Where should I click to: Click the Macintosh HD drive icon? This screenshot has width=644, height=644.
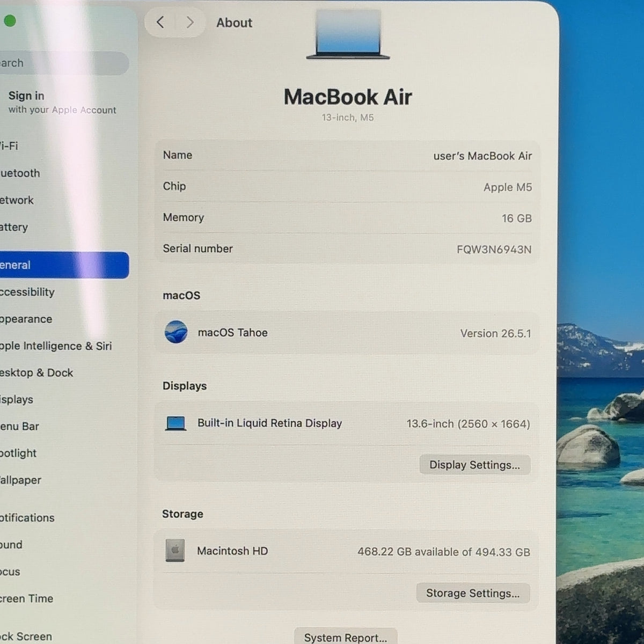click(175, 551)
